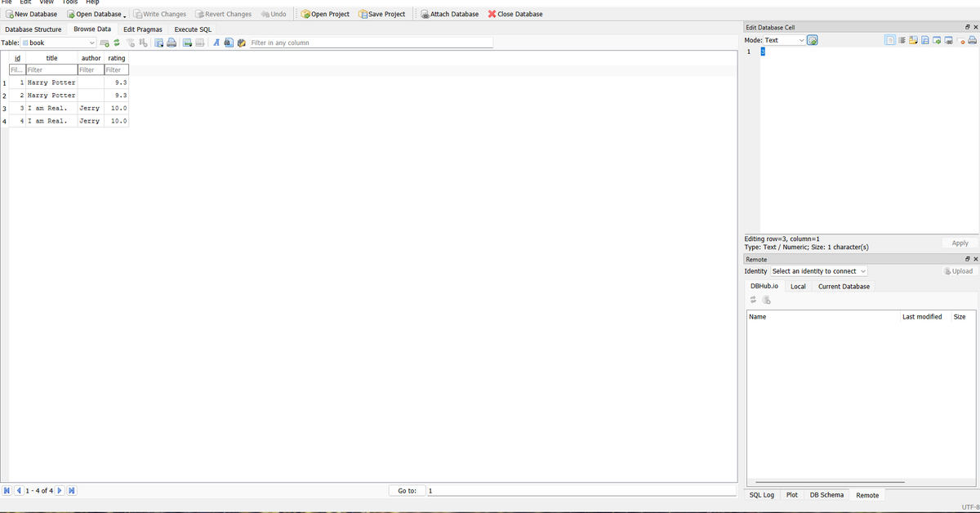Select the I am Real. title in row 3
Image resolution: width=980 pixels, height=513 pixels.
coord(51,108)
